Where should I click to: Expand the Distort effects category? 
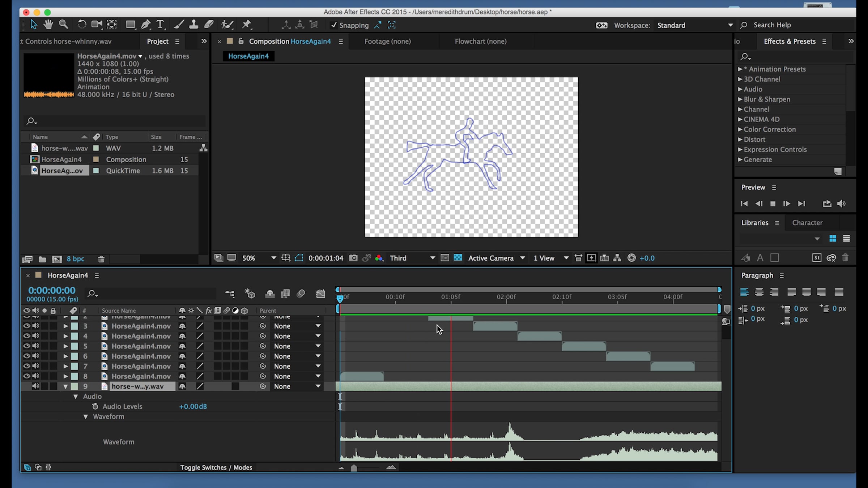[740, 140]
